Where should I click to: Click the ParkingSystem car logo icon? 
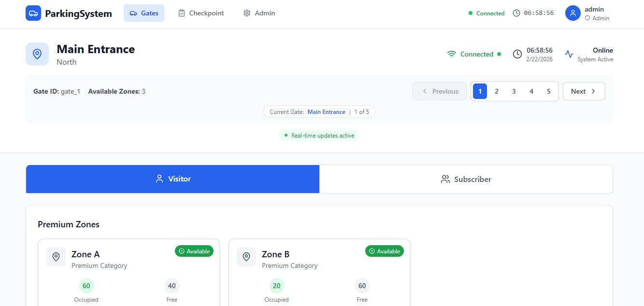click(33, 13)
